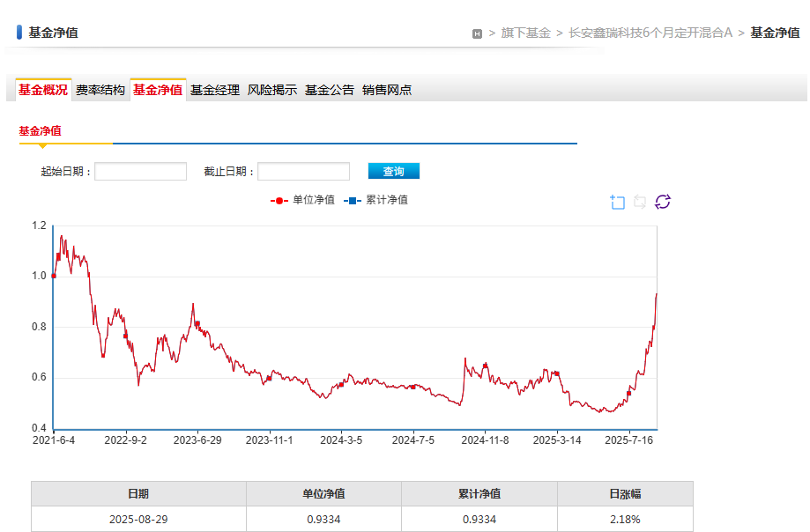Image resolution: width=810 pixels, height=532 pixels.
Task: Open the 基金概况 tab
Action: [x=42, y=90]
